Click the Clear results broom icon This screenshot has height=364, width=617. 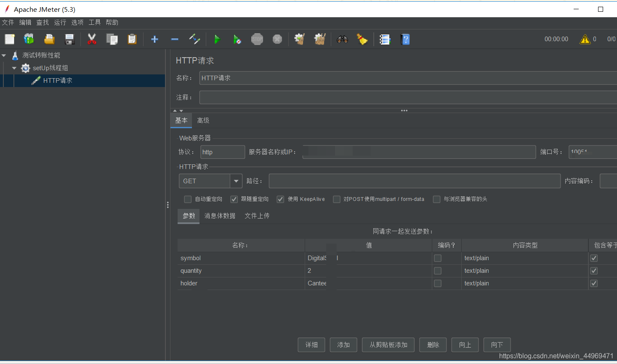coord(299,39)
